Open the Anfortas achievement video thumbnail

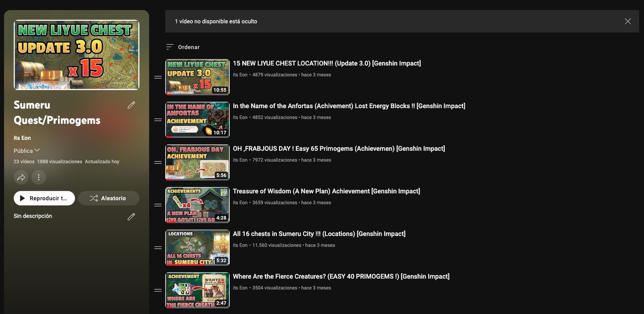[197, 119]
